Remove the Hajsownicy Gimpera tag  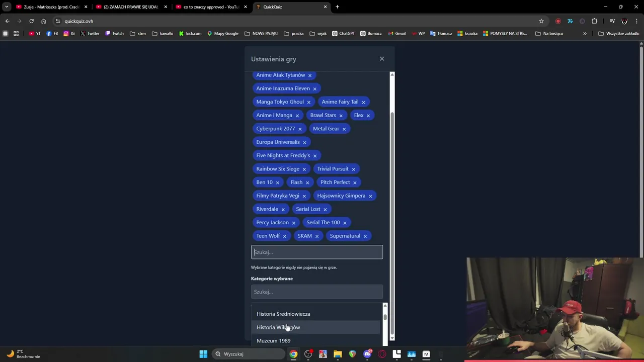pyautogui.click(x=370, y=196)
